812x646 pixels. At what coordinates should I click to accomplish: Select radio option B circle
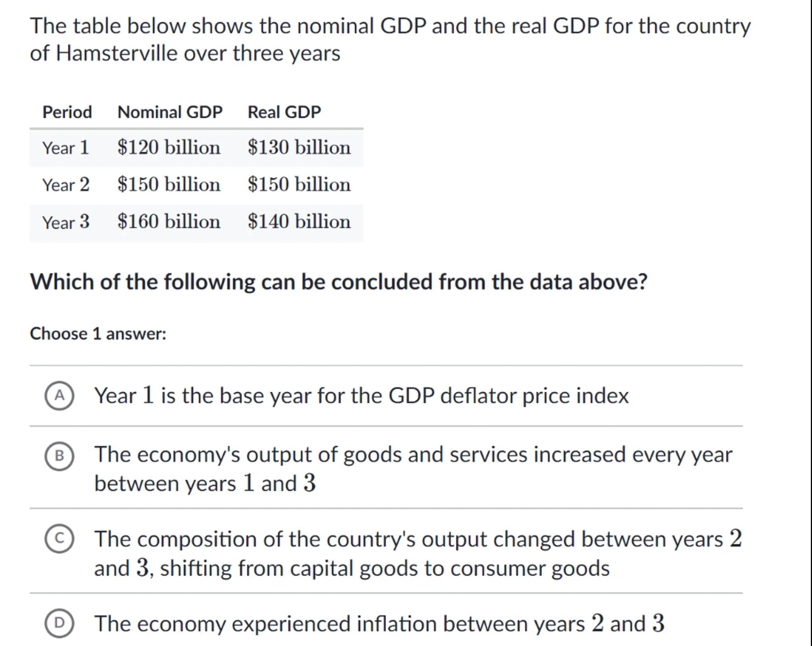pos(59,456)
